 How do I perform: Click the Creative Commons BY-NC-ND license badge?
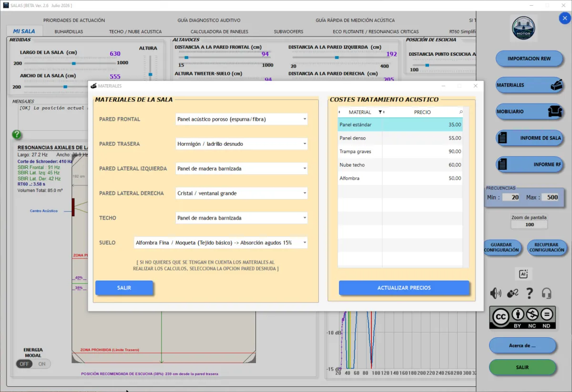tap(522, 318)
